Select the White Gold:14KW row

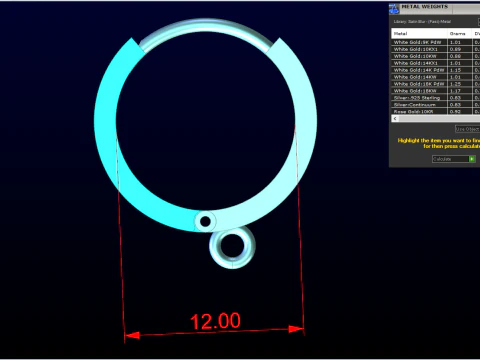pos(436,77)
